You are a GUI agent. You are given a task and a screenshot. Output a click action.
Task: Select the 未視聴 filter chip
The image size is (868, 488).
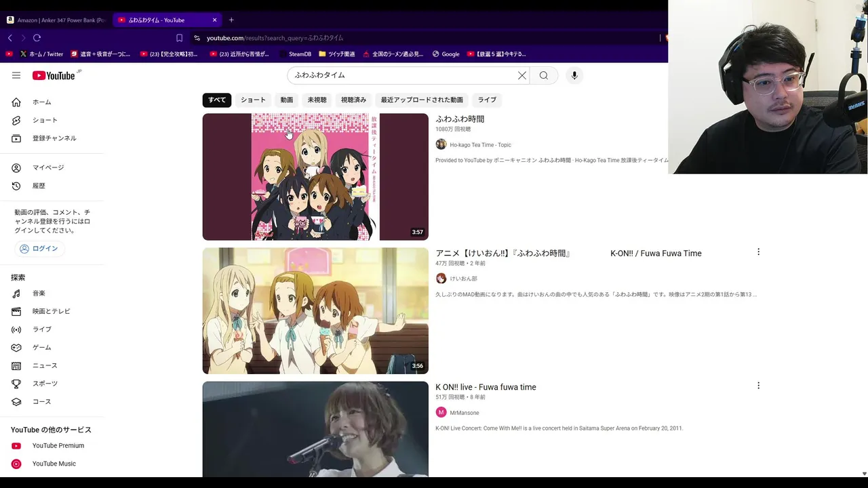click(x=317, y=100)
